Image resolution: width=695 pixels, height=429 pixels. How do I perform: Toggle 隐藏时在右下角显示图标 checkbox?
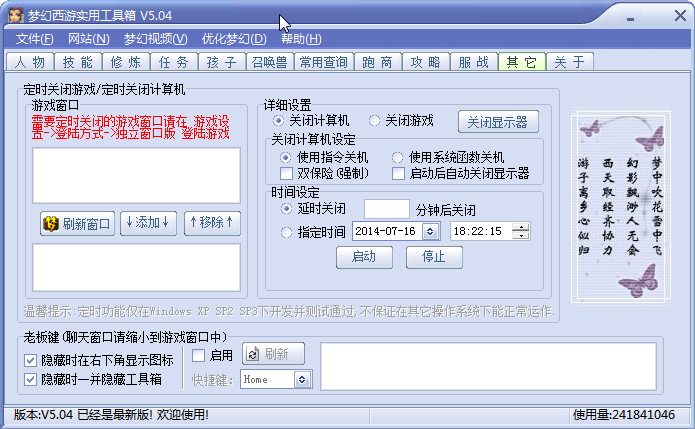pos(30,360)
